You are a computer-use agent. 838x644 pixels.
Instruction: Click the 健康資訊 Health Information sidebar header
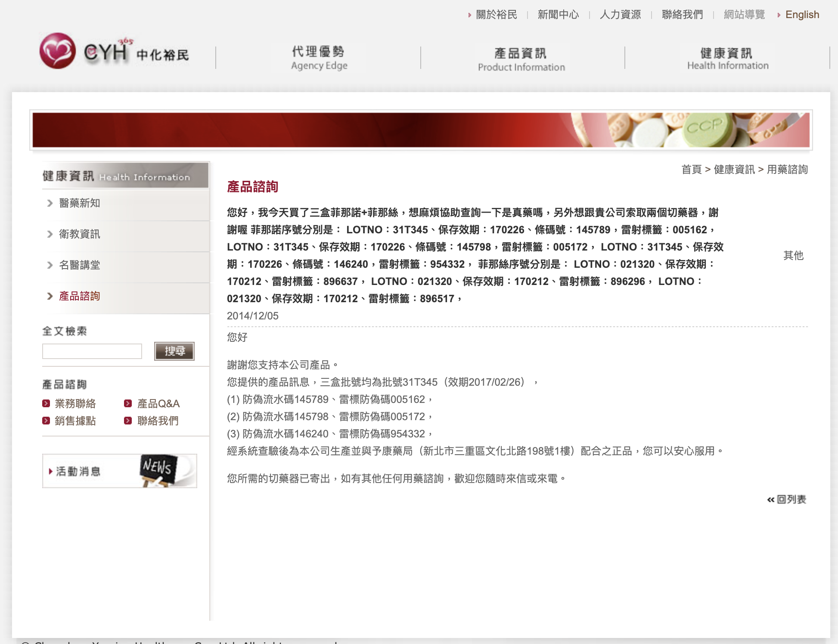coord(125,176)
